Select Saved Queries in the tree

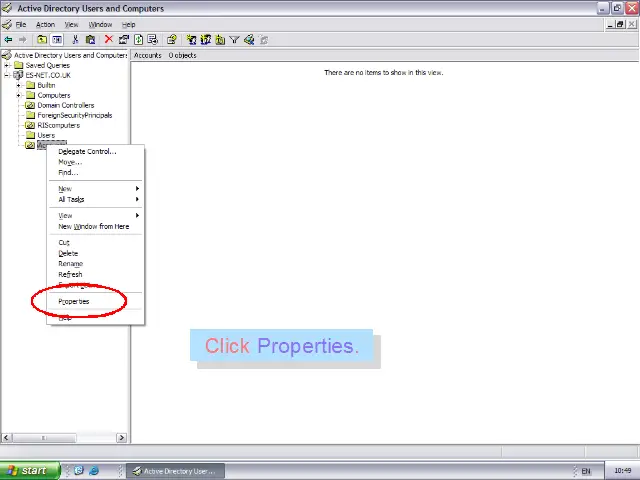(48, 65)
